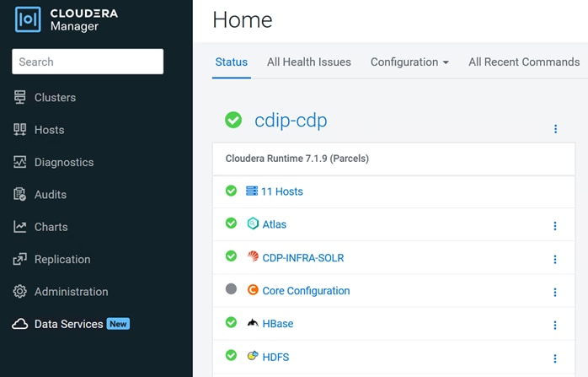Viewport: 588px width, 377px height.
Task: Click the HBase orca icon
Action: point(253,322)
